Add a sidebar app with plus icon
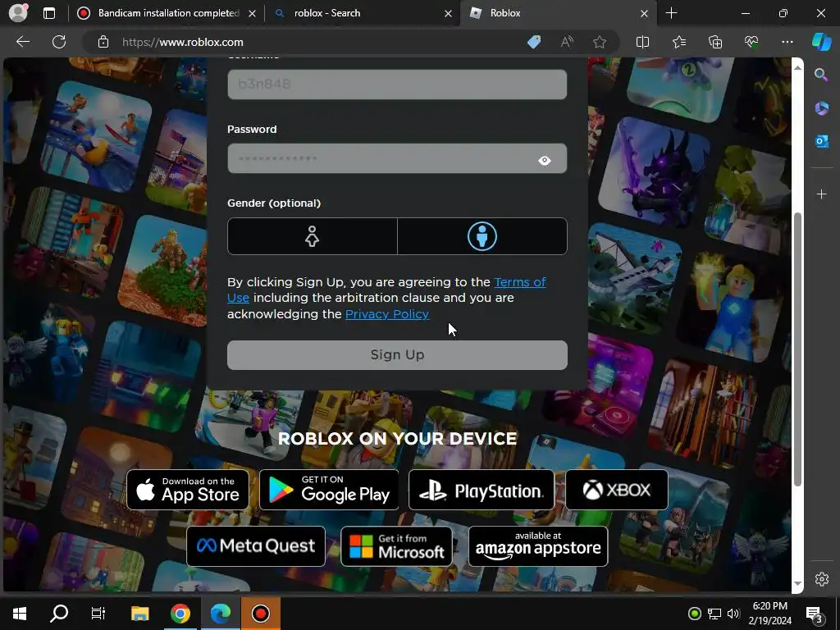Image resolution: width=840 pixels, height=630 pixels. tap(821, 194)
